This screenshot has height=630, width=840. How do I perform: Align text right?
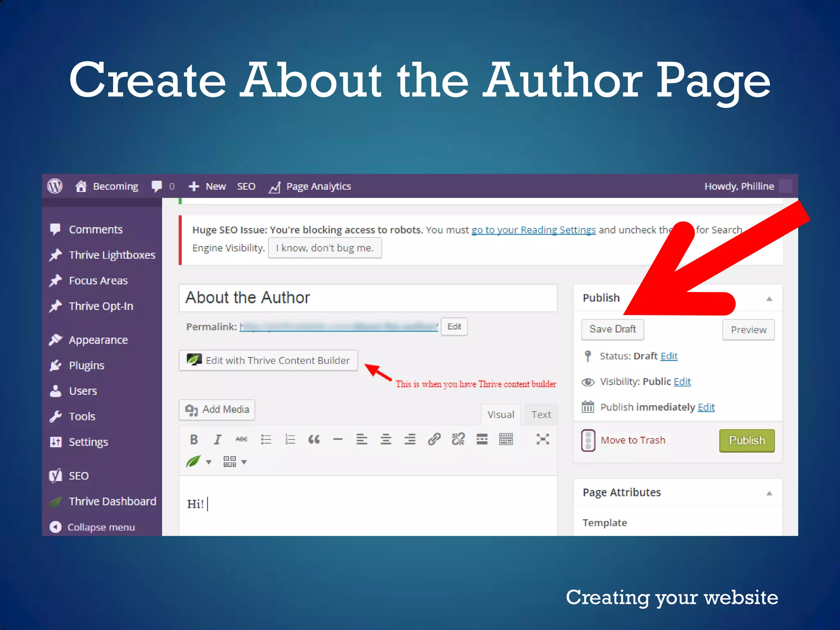410,440
